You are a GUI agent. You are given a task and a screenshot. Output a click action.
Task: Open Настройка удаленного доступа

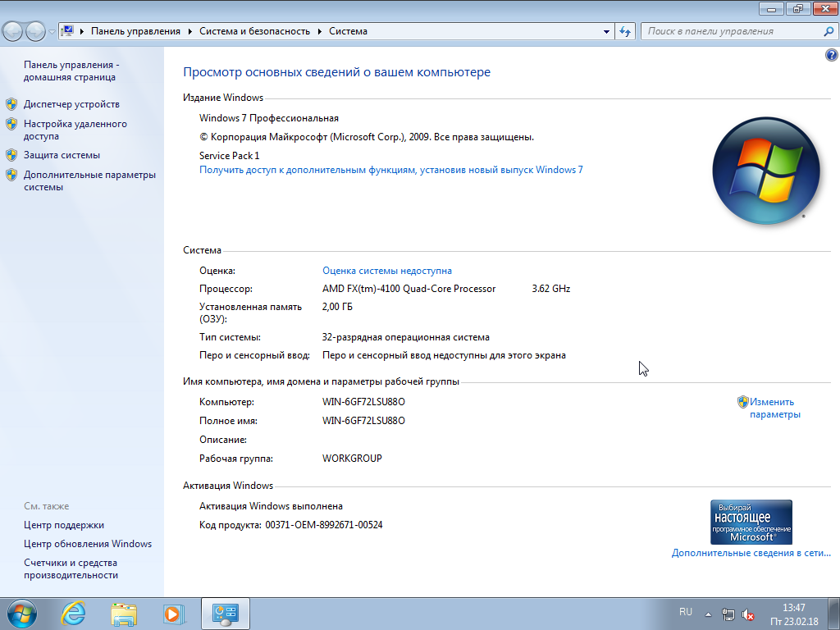tap(75, 130)
